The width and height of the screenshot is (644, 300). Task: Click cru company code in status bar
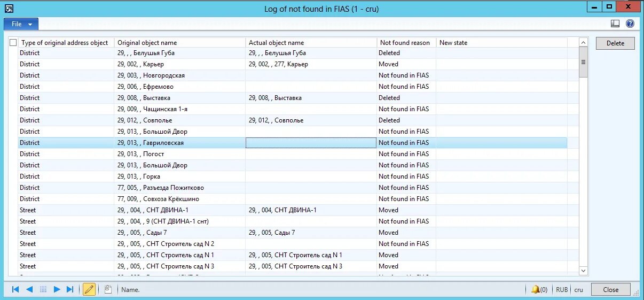(579, 289)
